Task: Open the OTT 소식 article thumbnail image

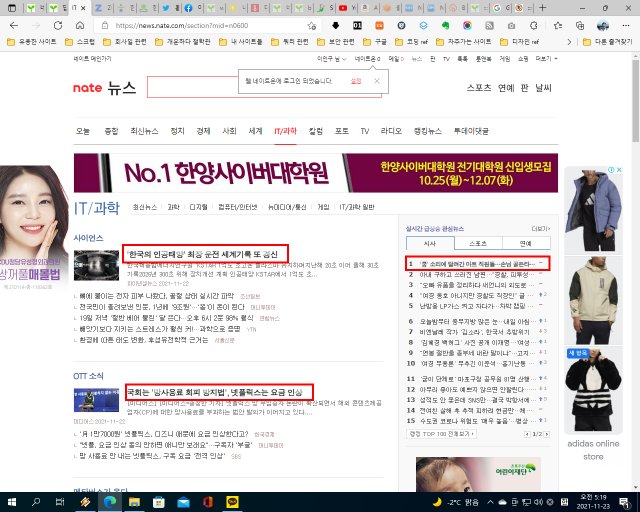Action: 96,400
